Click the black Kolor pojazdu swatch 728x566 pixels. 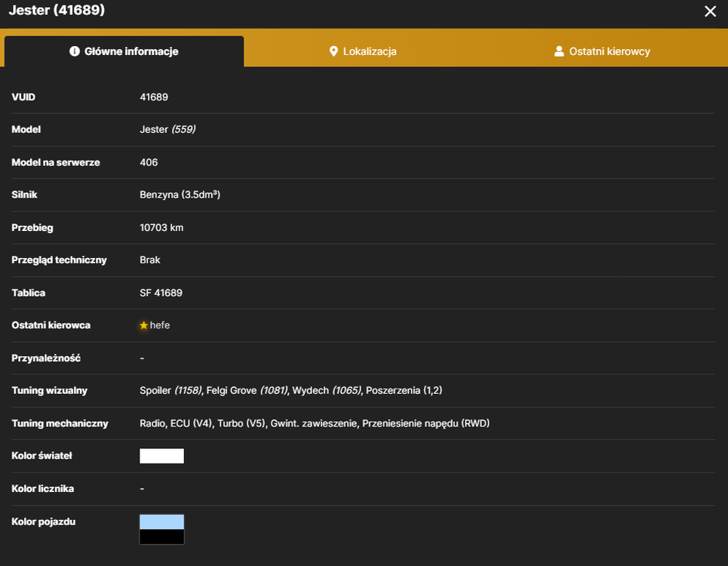[161, 537]
